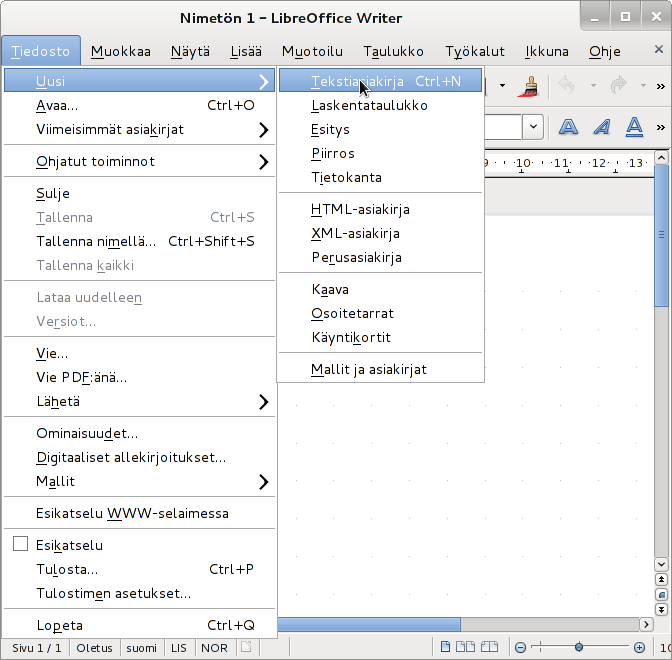Click the zoom out minus icon
Viewport: 672px width, 660px height.
520,647
